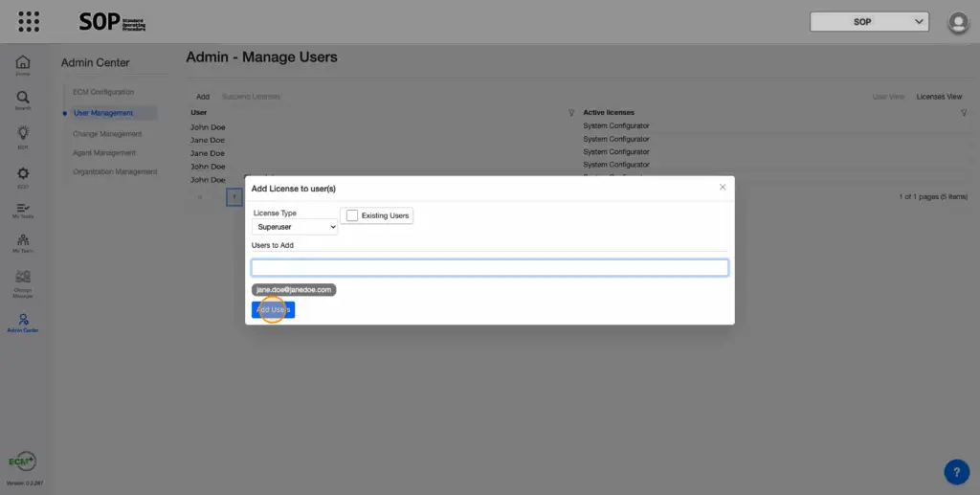980x495 pixels.
Task: Open the ECO gear icon
Action: tap(23, 176)
